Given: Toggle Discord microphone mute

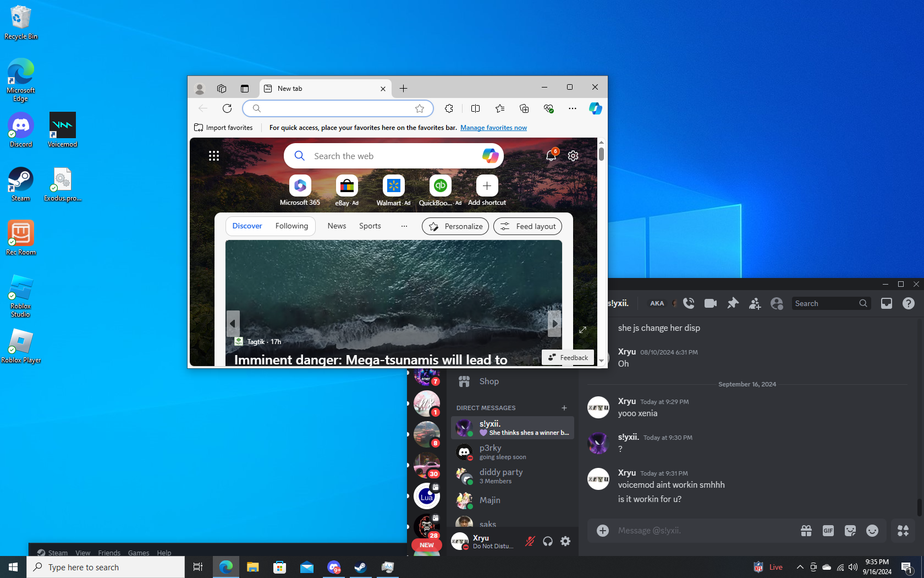Looking at the screenshot, I should point(530,541).
